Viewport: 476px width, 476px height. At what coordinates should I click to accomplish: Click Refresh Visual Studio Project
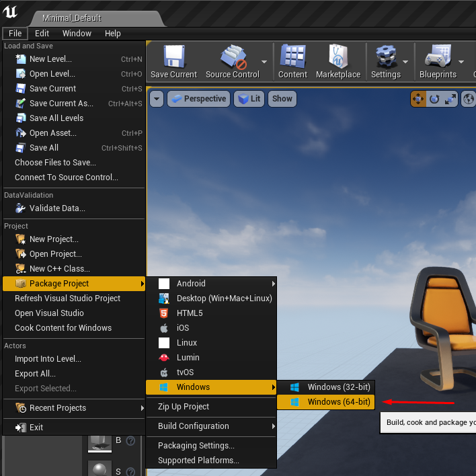[74, 299]
